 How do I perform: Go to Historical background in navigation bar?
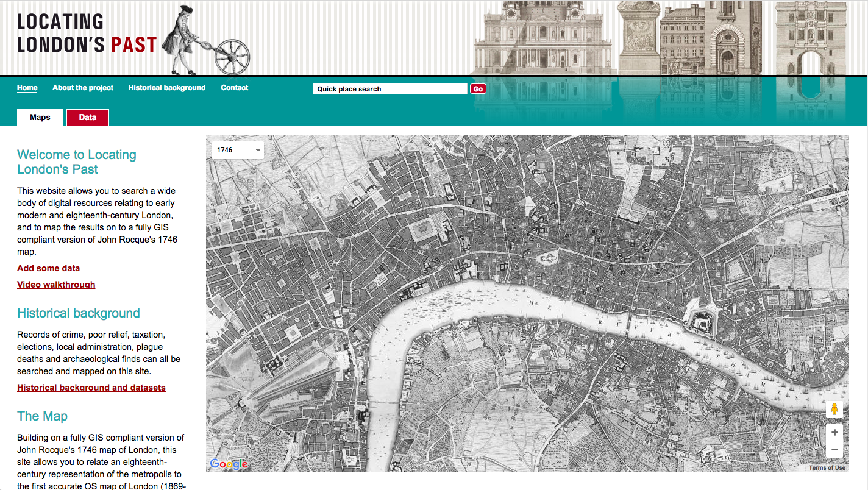click(x=167, y=88)
